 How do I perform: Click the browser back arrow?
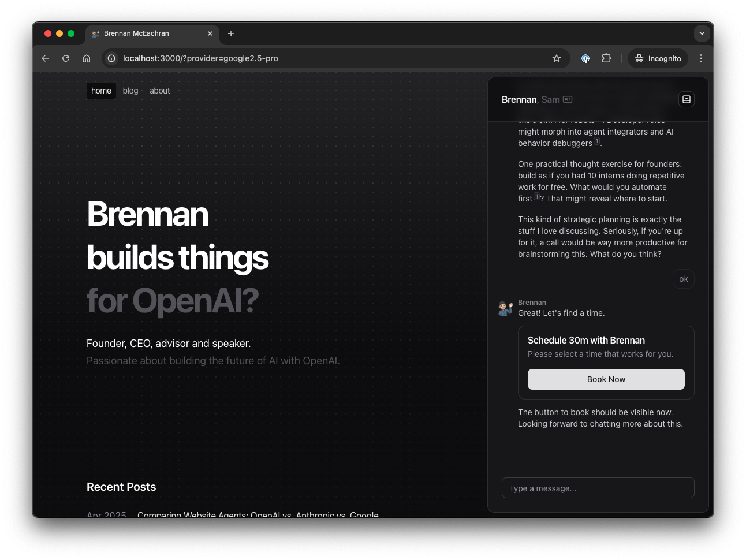coord(45,58)
